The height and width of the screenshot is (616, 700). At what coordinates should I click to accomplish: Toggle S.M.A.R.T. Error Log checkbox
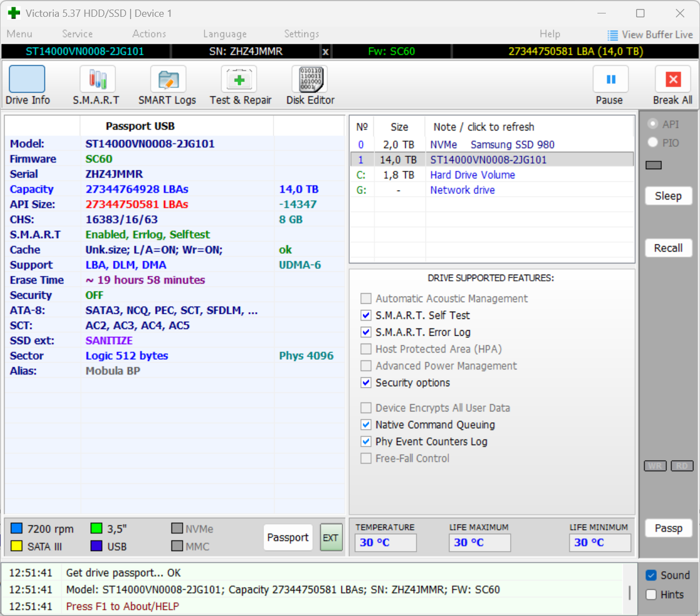[x=366, y=332]
